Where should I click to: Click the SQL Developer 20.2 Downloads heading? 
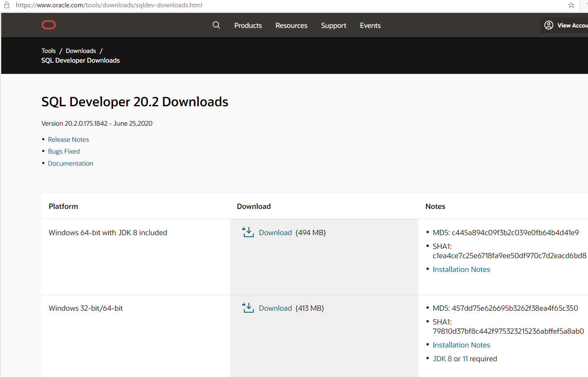(x=135, y=102)
